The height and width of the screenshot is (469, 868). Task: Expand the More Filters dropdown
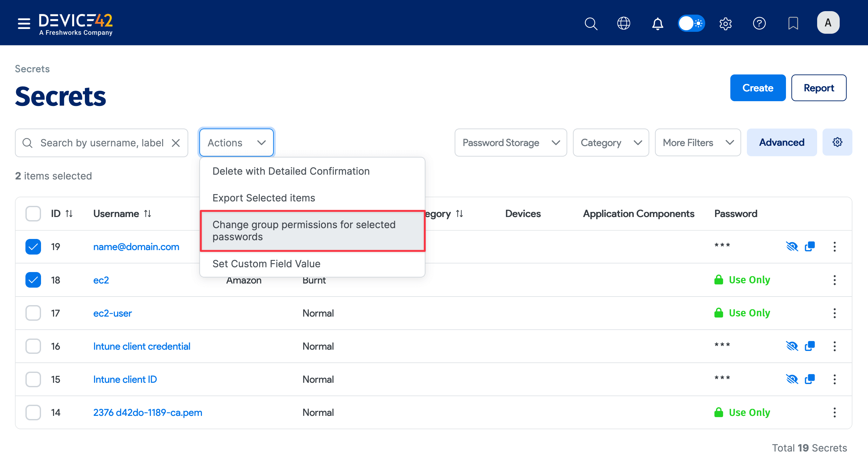coord(698,143)
